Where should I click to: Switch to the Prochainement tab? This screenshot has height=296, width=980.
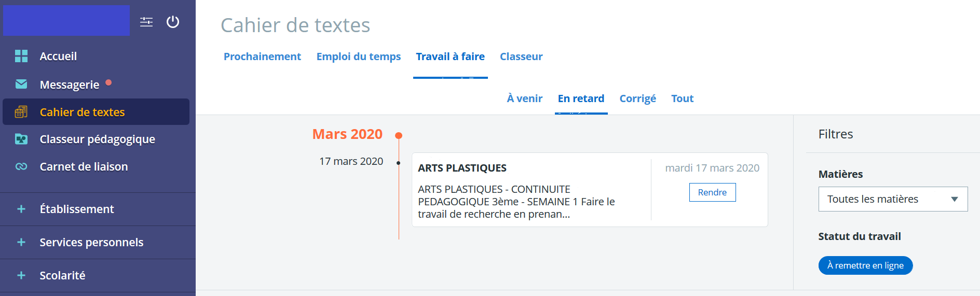262,57
